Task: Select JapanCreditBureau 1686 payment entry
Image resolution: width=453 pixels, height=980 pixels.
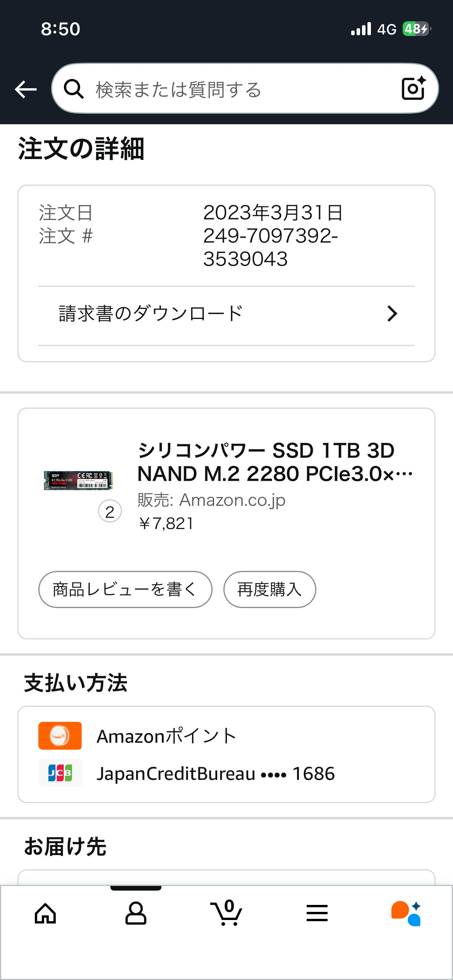Action: coord(215,773)
